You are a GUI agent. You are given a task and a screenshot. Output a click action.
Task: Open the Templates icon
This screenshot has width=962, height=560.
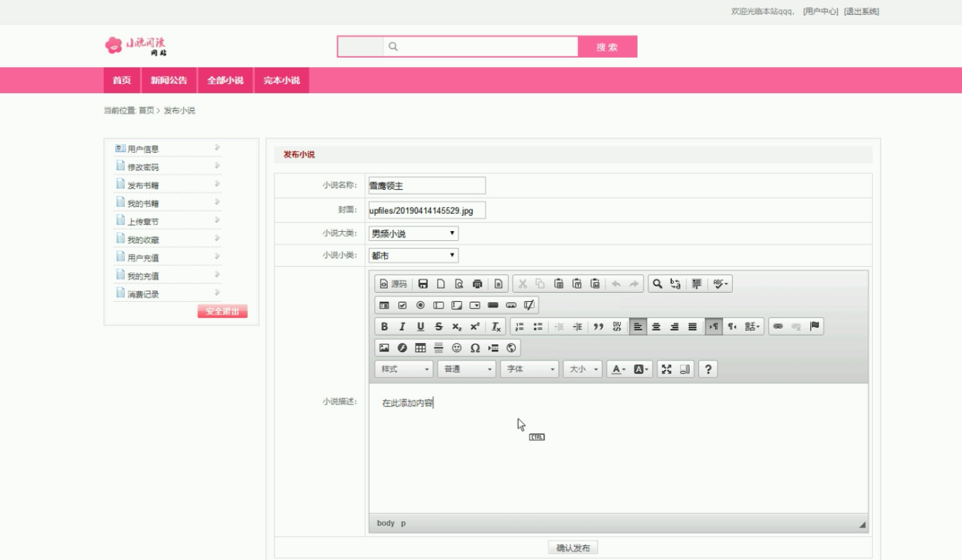click(498, 284)
